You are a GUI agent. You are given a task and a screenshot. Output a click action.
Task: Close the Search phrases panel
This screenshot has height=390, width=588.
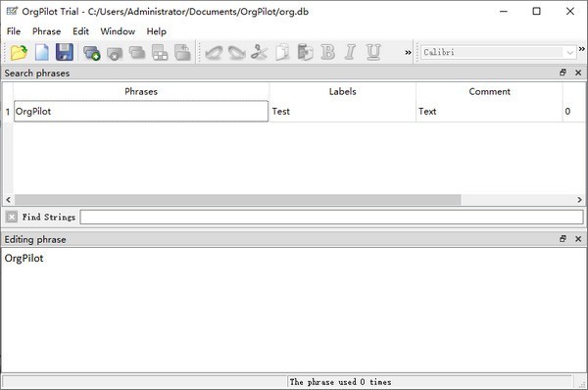click(x=578, y=73)
